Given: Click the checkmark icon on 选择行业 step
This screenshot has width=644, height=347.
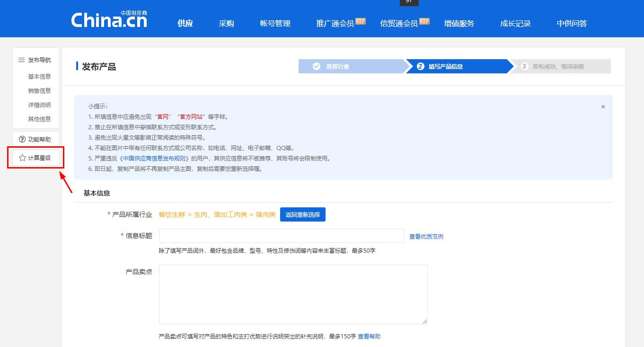Looking at the screenshot, I should click(317, 66).
